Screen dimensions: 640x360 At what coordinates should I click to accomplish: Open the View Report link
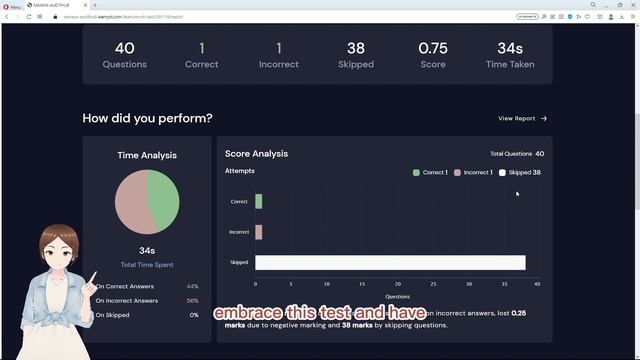pos(516,118)
